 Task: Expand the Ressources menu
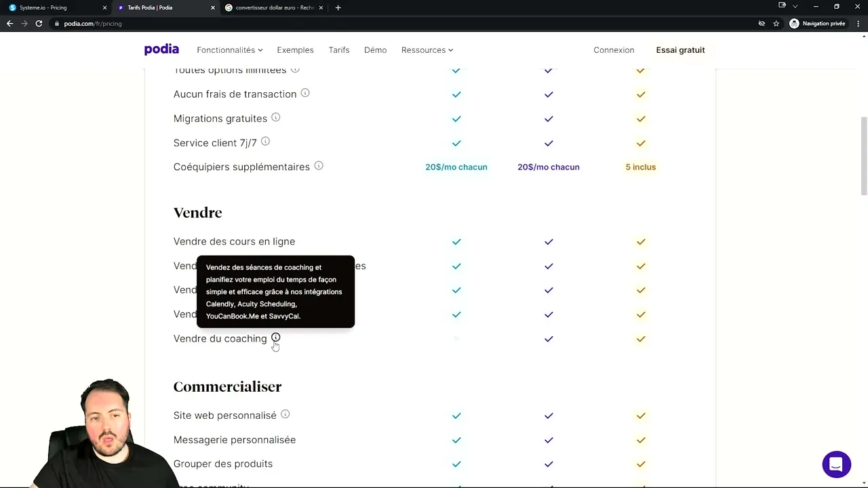point(427,49)
